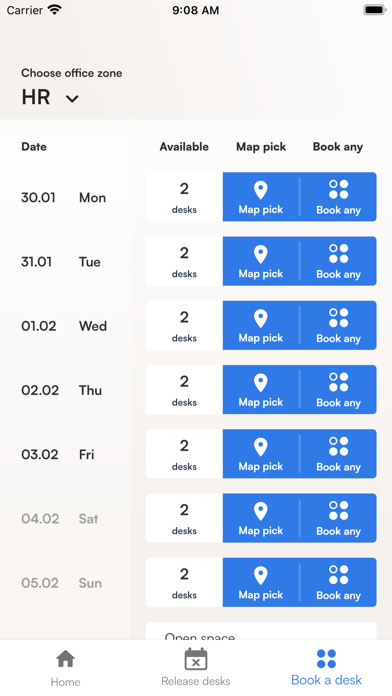Book any desk on Monday 30.01
The image size is (392, 696).
(338, 197)
